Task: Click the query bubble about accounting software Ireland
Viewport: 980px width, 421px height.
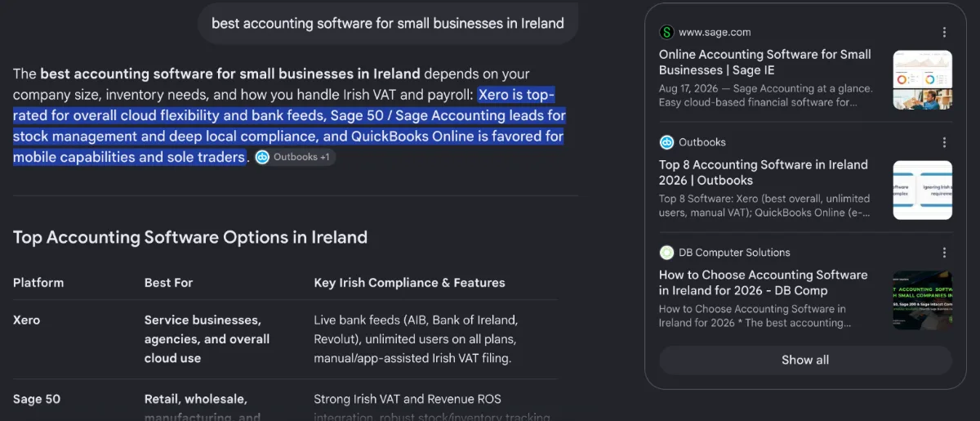Action: pyautogui.click(x=388, y=23)
